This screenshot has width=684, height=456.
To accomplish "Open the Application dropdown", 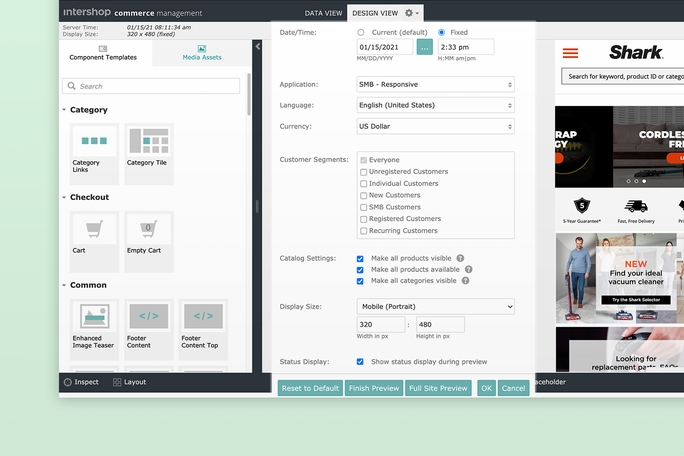I will point(435,84).
